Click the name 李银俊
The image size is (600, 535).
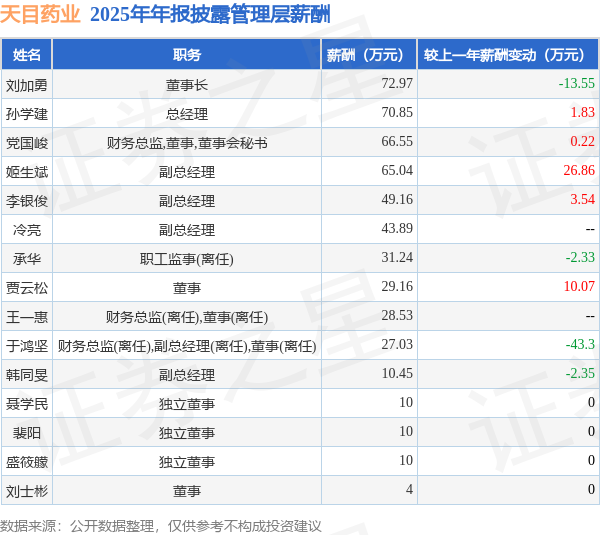[x=27, y=201]
